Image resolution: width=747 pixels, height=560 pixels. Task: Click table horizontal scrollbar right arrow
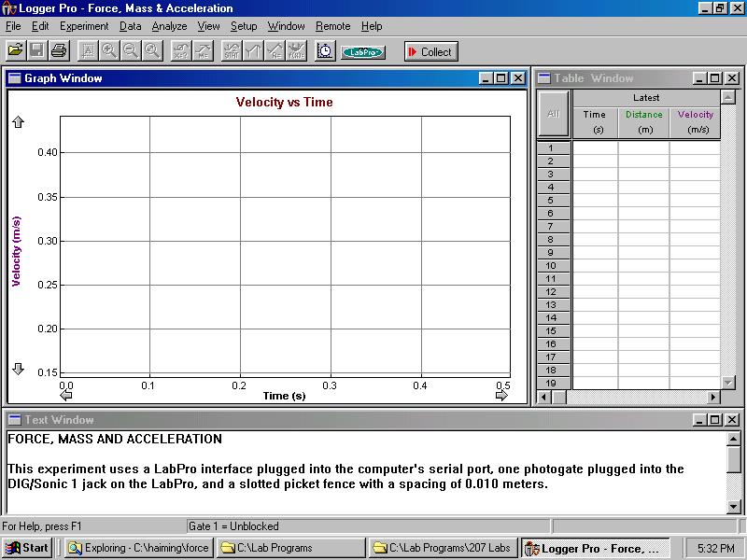pyautogui.click(x=713, y=397)
